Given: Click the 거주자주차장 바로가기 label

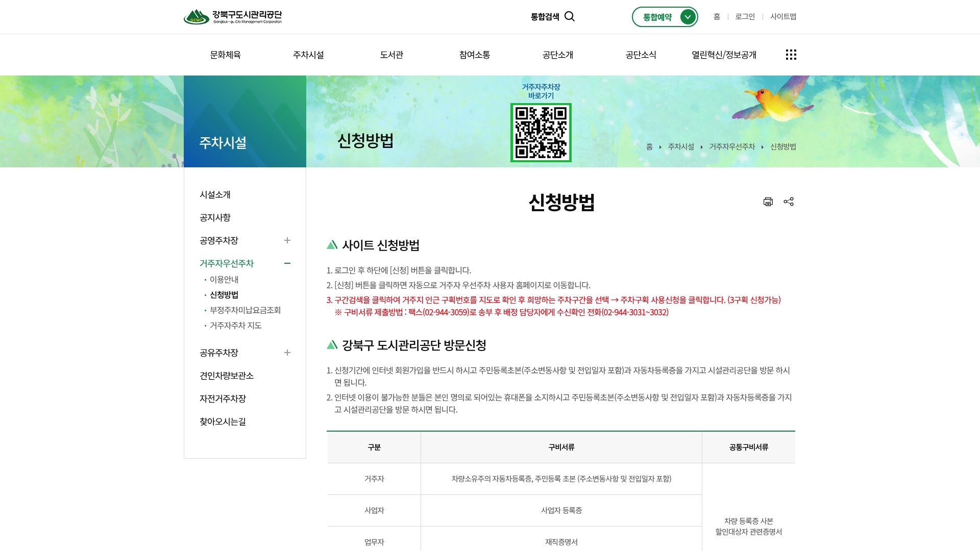Looking at the screenshot, I should point(541,91).
